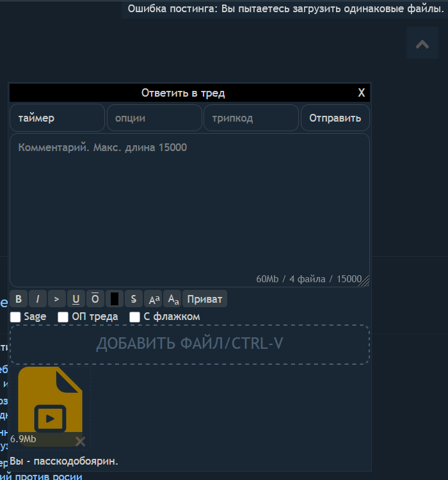Enable the Sage checkbox
448x480 pixels.
tap(15, 317)
